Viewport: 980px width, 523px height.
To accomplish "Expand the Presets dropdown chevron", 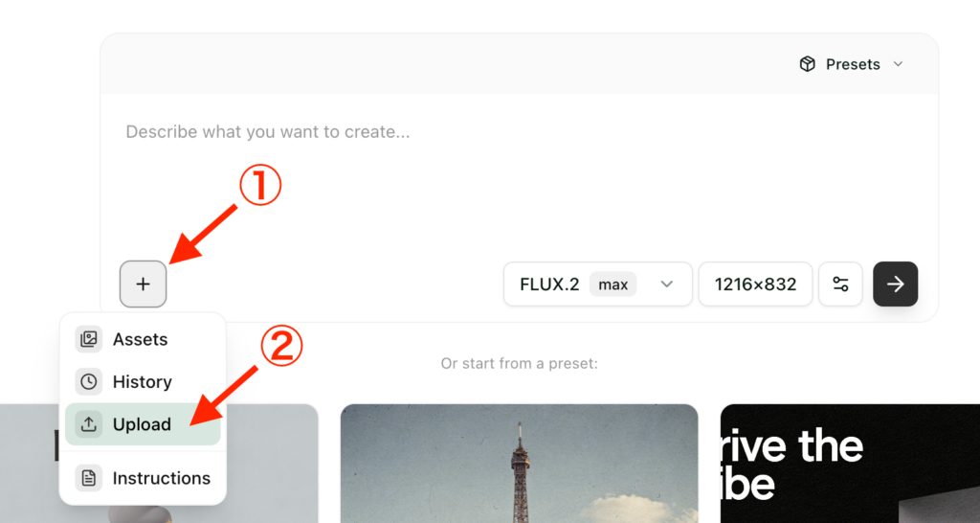I will click(x=898, y=64).
